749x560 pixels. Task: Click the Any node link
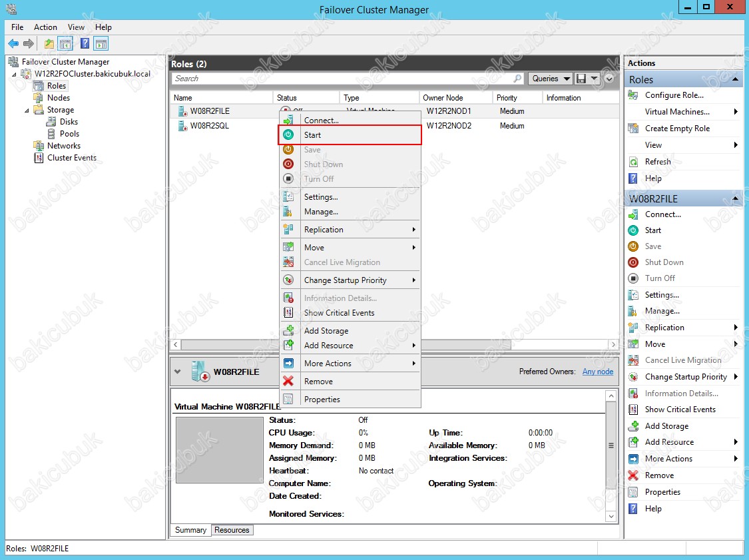(597, 372)
